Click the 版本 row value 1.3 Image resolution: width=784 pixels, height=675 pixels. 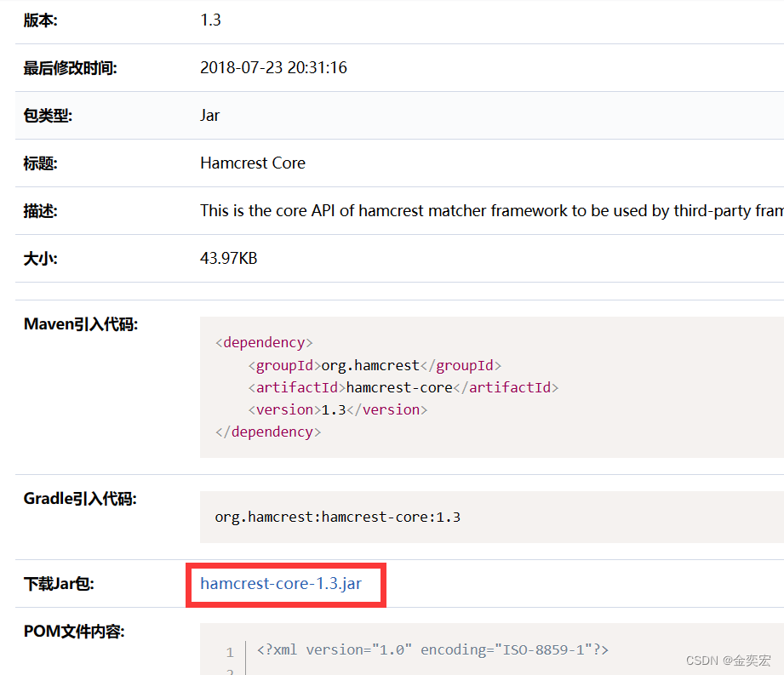point(210,20)
